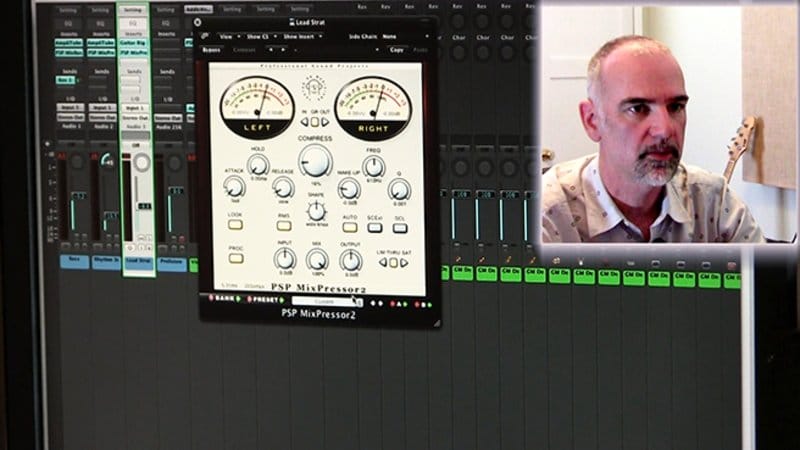Click center square of LIM THRU SAT selector
Image resolution: width=800 pixels, height=450 pixels.
393,263
